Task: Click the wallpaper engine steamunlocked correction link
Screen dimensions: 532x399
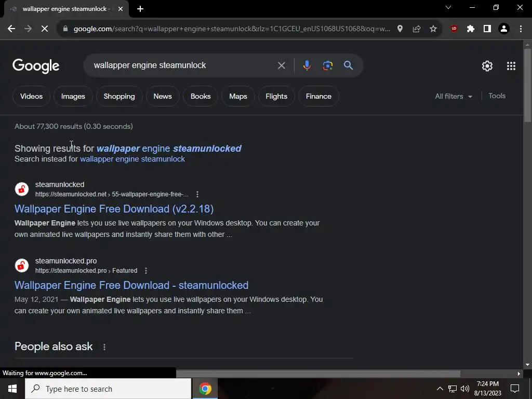Action: (169, 149)
